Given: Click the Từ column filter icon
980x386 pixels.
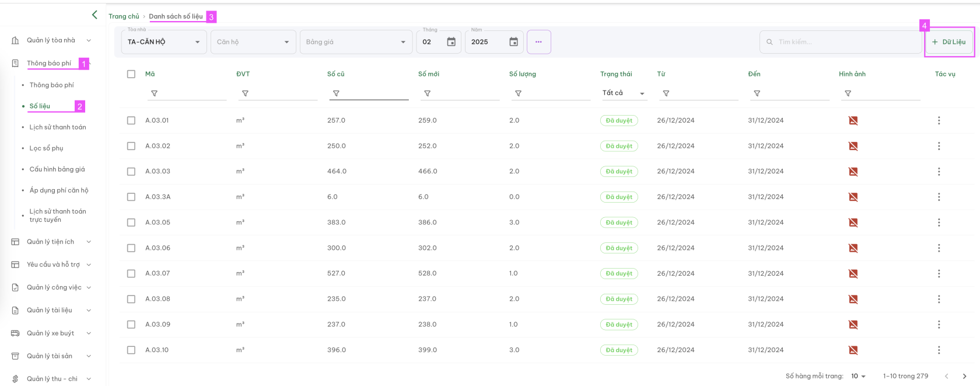Looking at the screenshot, I should 666,93.
